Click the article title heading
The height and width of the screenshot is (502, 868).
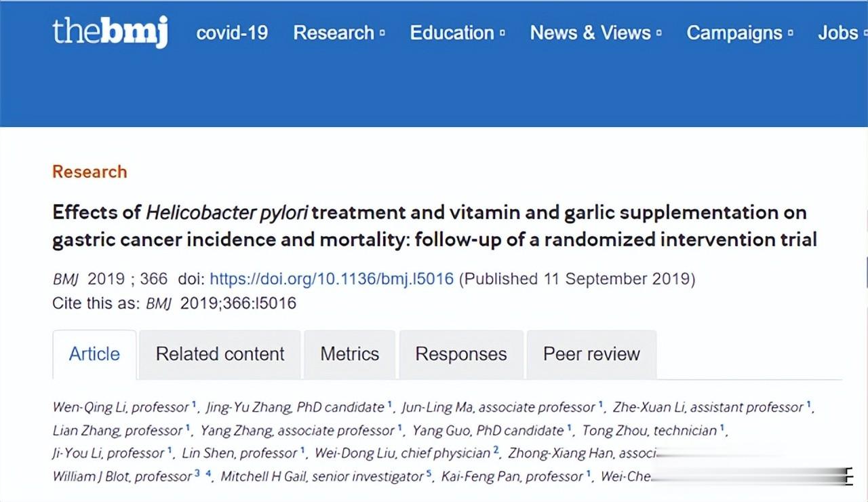point(434,226)
